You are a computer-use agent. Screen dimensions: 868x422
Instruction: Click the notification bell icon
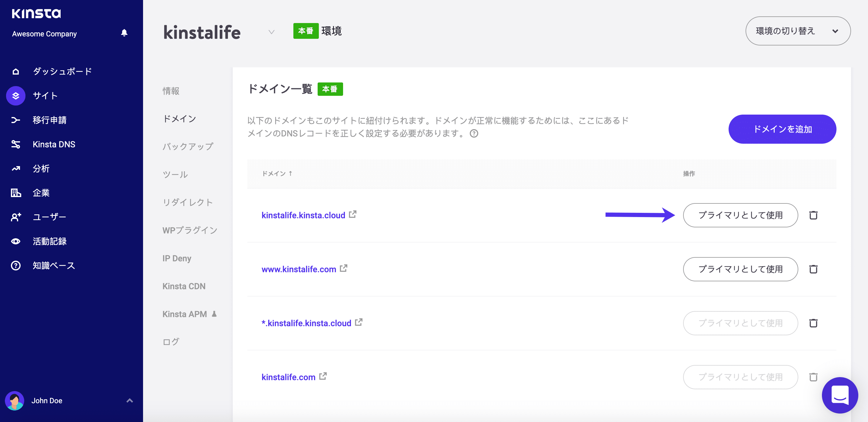[124, 33]
